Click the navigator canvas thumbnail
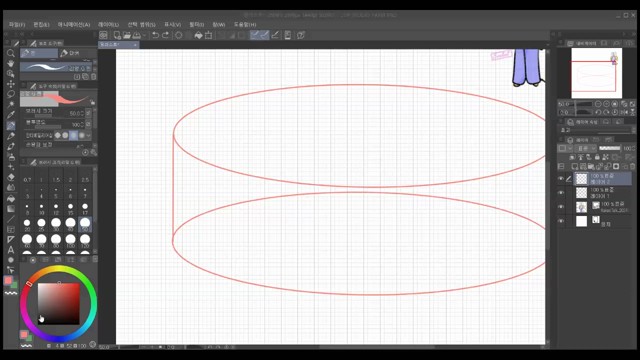 (x=596, y=73)
